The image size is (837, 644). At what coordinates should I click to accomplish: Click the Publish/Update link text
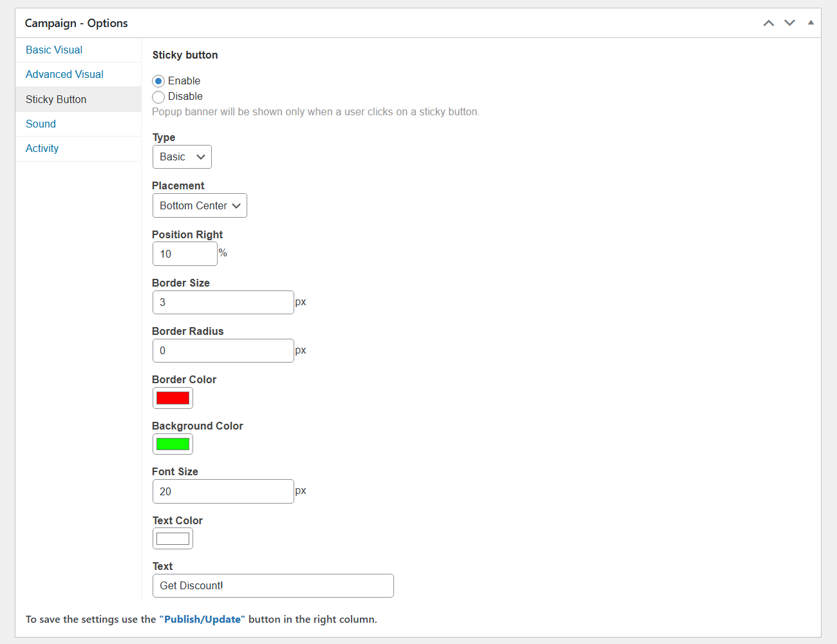pos(202,620)
